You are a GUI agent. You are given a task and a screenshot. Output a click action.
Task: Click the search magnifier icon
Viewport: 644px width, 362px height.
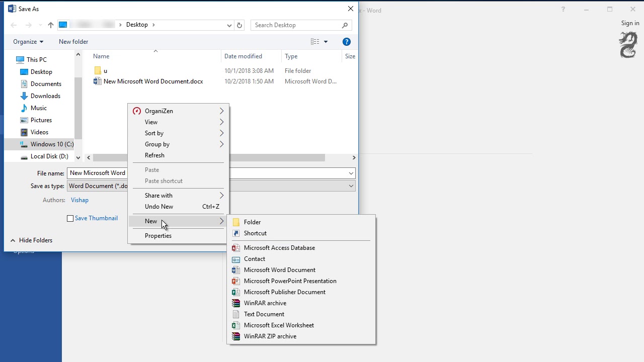(345, 25)
